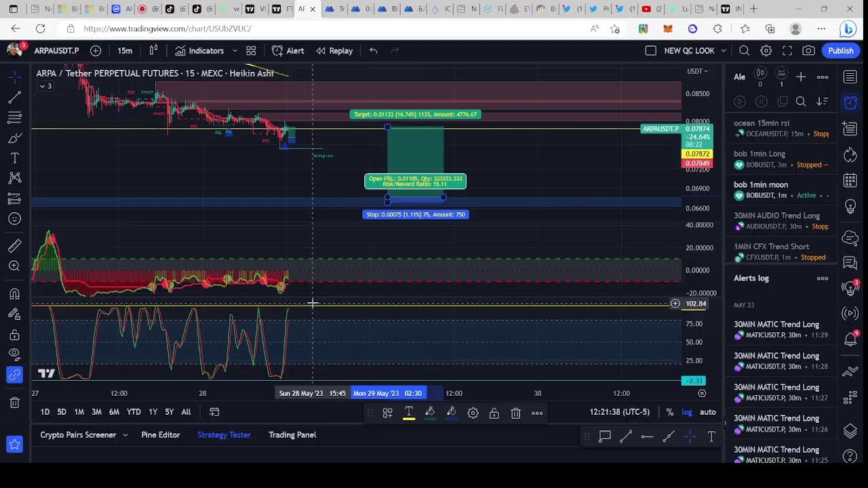Open the Trading Panel tab
The image size is (868, 488).
[292, 435]
